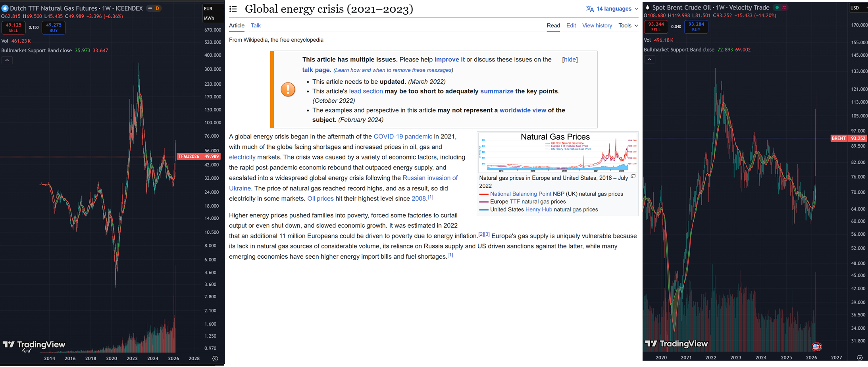Collapse the indicator legend on Dutch TTF chart

tap(7, 60)
